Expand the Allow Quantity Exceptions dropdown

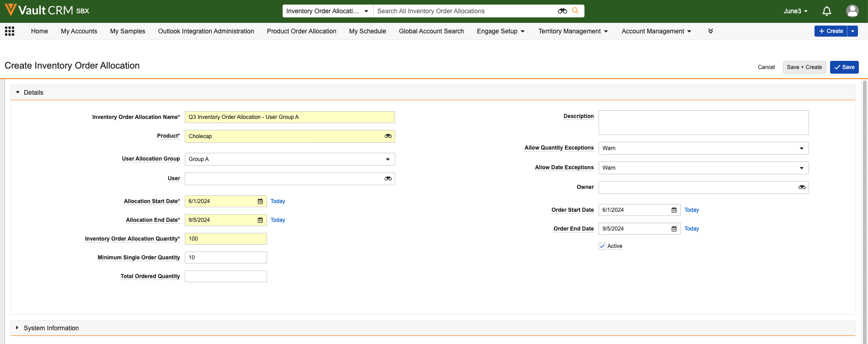click(x=703, y=148)
